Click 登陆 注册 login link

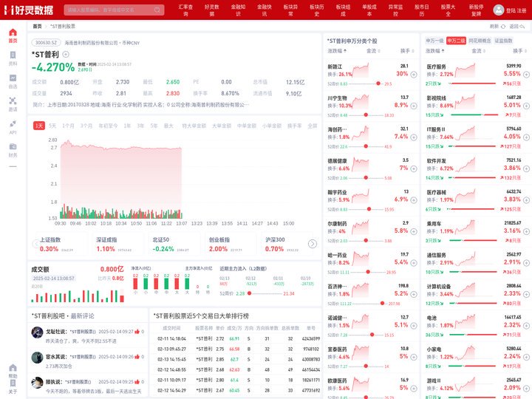tap(516, 10)
